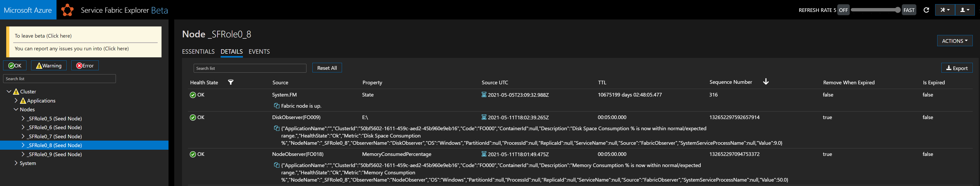Viewport: 980px width, 186px height.
Task: Click the Sequence Number sort arrow
Action: 766,81
